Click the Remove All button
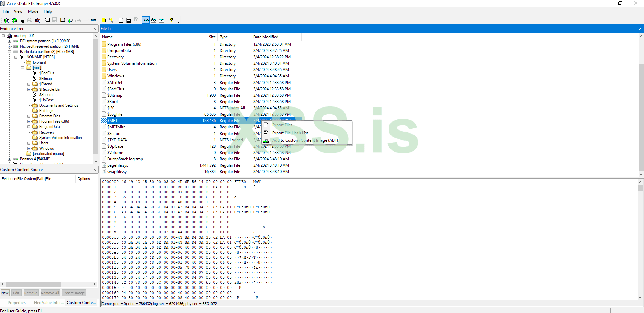 click(x=50, y=293)
